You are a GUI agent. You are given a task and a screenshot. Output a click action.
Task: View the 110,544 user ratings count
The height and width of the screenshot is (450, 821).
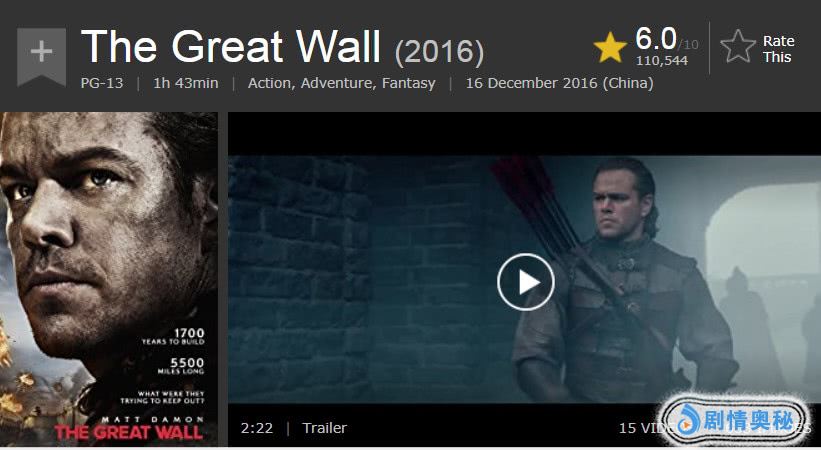tap(662, 60)
